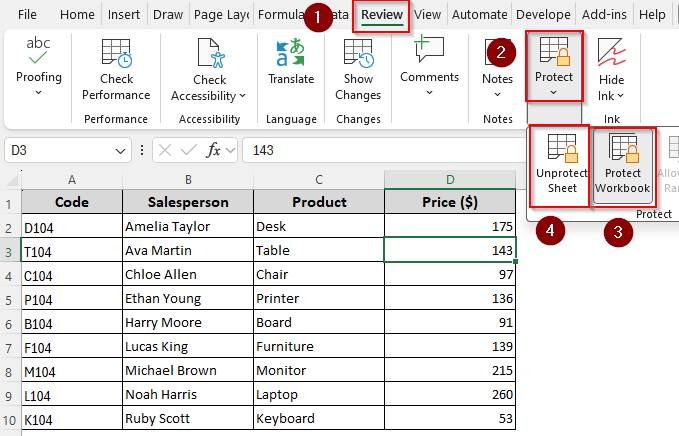Screen dimensions: 679x436
Task: Switch to the Review tab
Action: [382, 15]
